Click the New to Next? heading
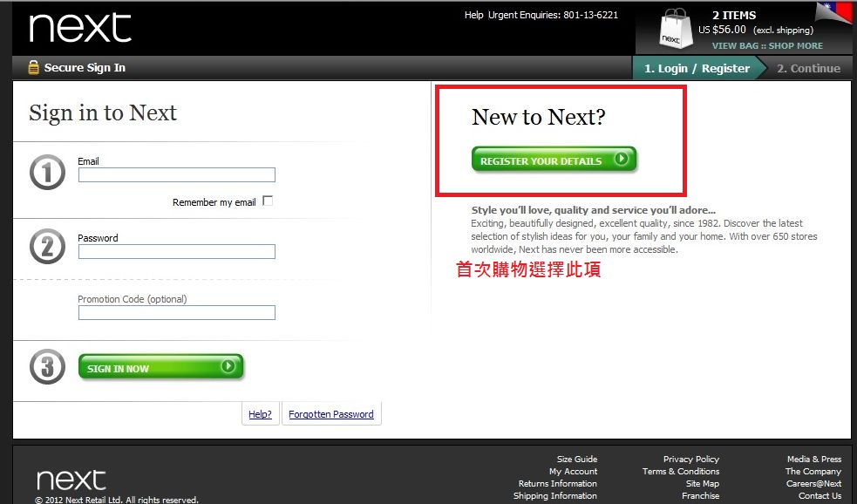The image size is (857, 504). (539, 117)
